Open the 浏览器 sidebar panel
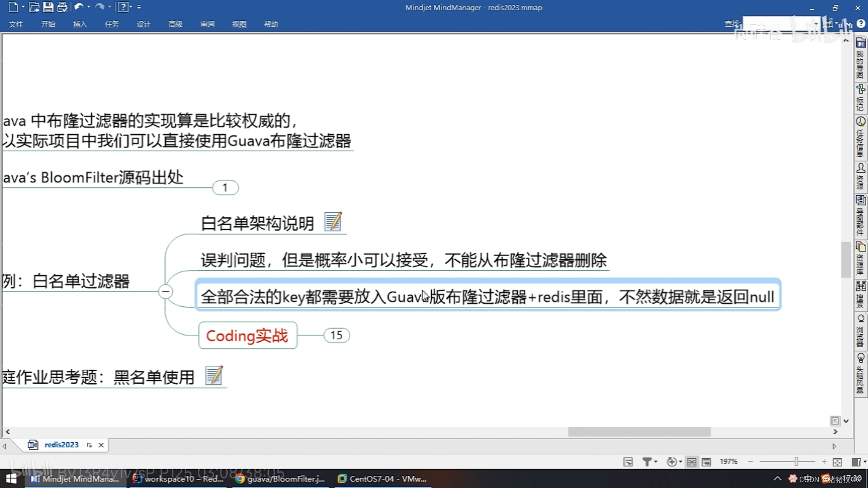This screenshot has height=488, width=868. 860,331
